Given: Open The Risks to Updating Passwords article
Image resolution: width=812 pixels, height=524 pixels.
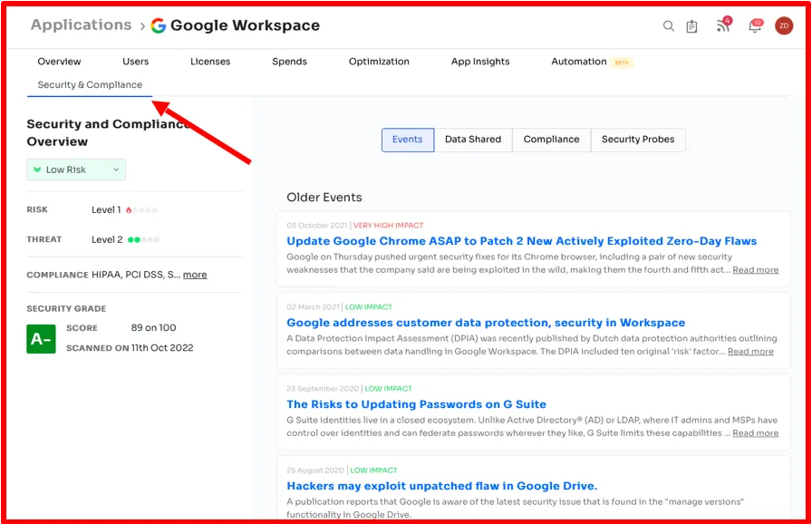Looking at the screenshot, I should pos(416,404).
